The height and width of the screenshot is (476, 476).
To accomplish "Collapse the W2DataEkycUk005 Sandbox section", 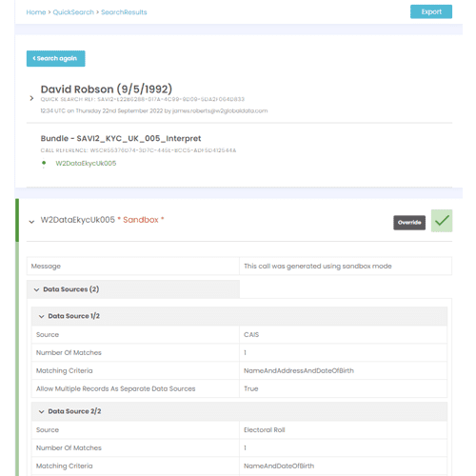I will point(31,222).
